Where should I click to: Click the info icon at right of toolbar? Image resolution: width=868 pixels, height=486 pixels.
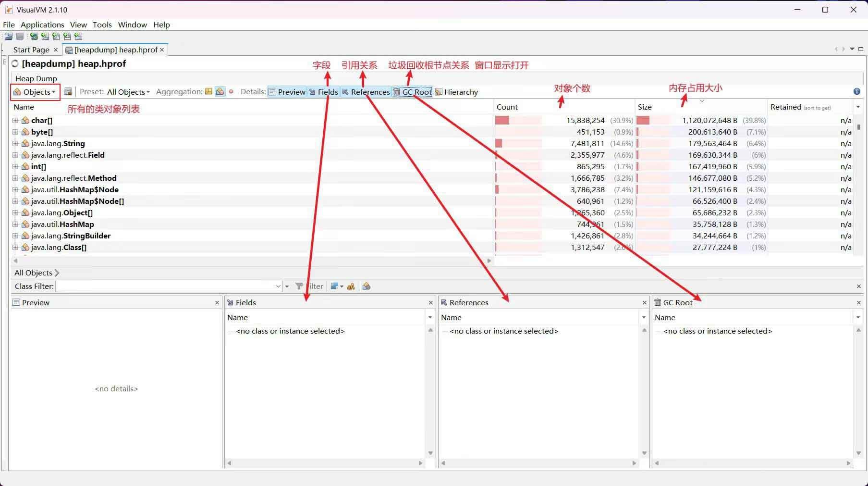pos(857,91)
